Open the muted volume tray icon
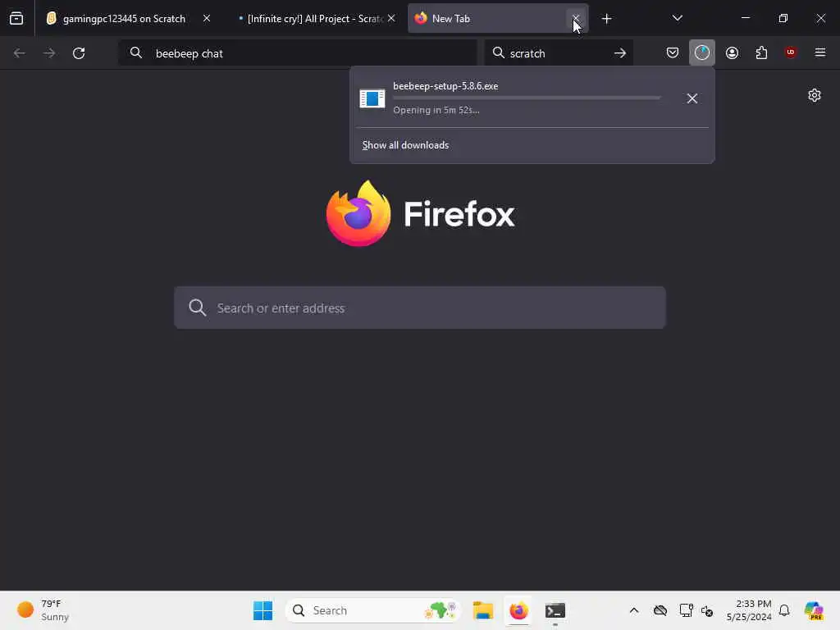 click(707, 610)
